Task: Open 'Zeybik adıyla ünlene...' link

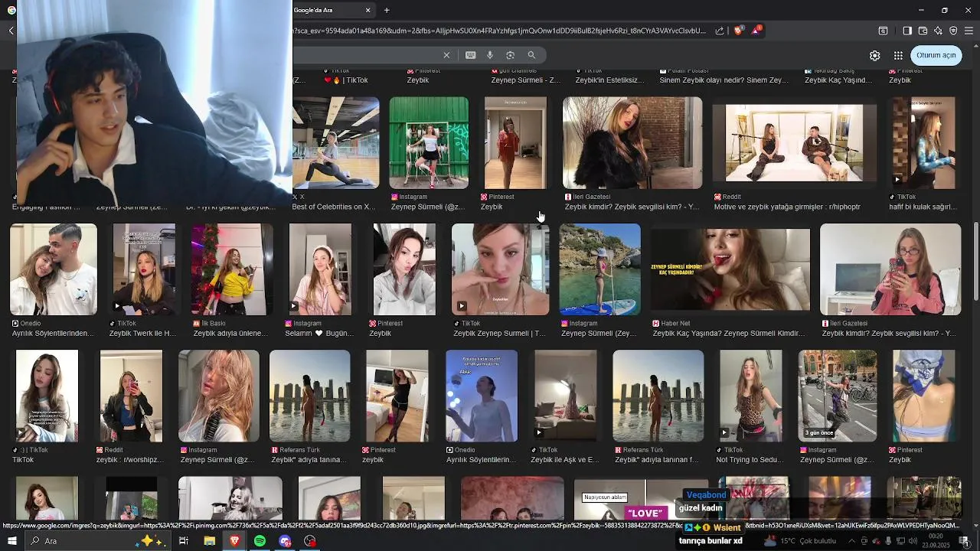Action: click(x=230, y=334)
